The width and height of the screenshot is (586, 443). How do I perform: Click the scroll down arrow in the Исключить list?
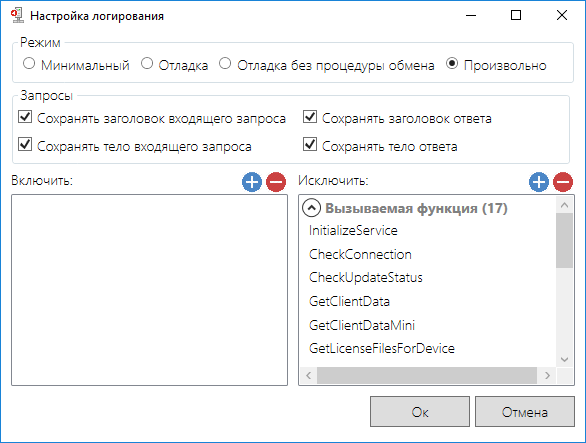coord(565,360)
